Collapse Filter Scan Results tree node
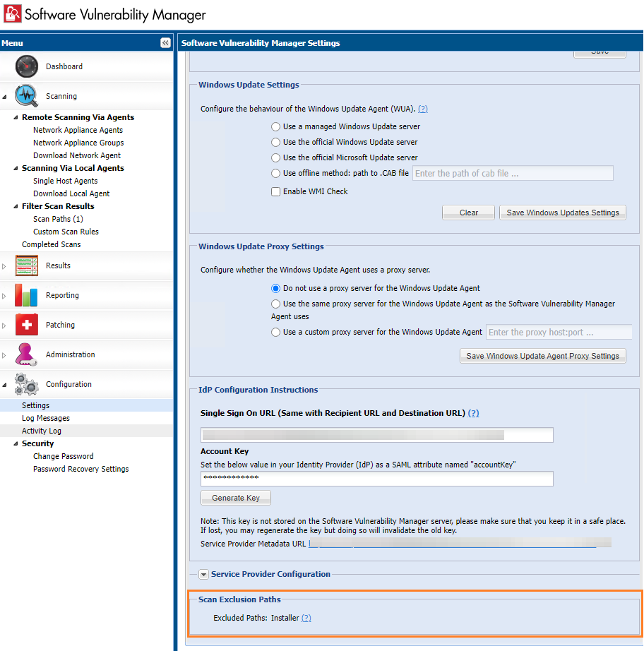 pos(16,206)
